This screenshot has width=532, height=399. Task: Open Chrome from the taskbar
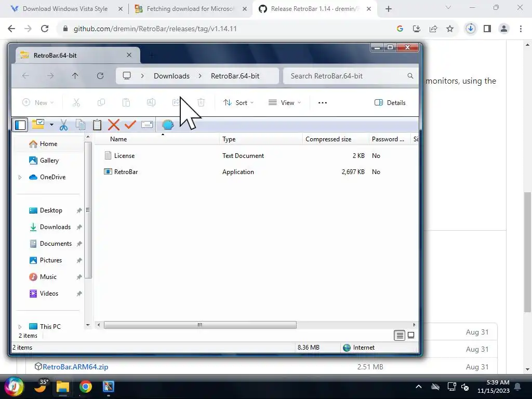coord(86,387)
